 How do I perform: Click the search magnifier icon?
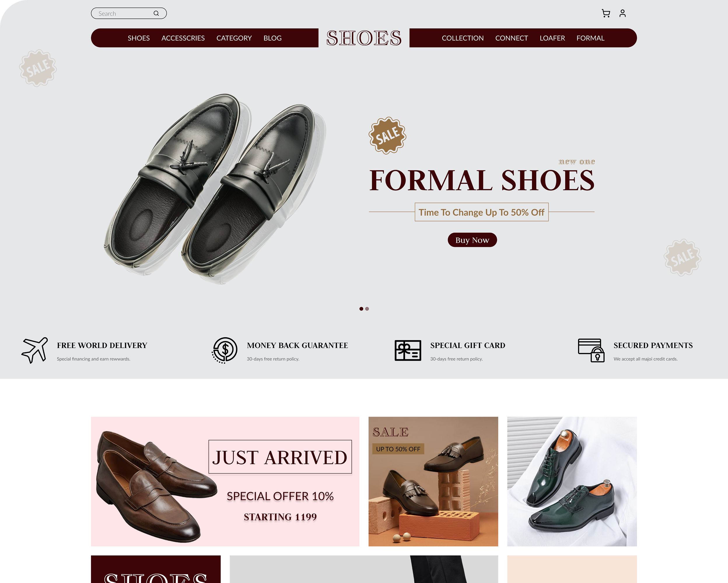(156, 13)
